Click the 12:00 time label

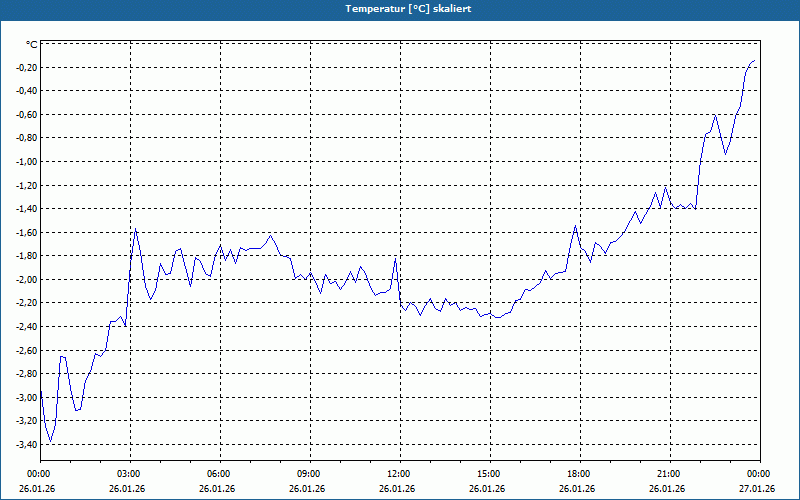pyautogui.click(x=400, y=474)
